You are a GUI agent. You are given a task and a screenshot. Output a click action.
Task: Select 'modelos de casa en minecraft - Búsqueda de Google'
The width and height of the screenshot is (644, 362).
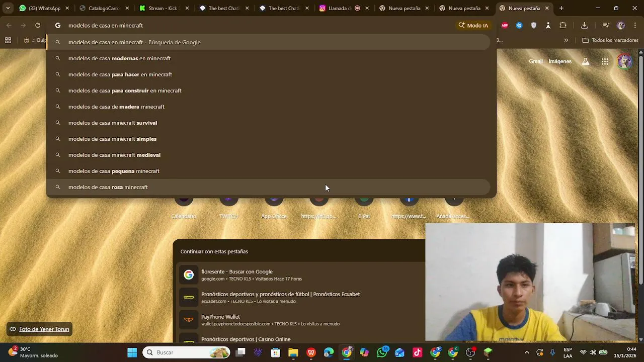(x=268, y=42)
